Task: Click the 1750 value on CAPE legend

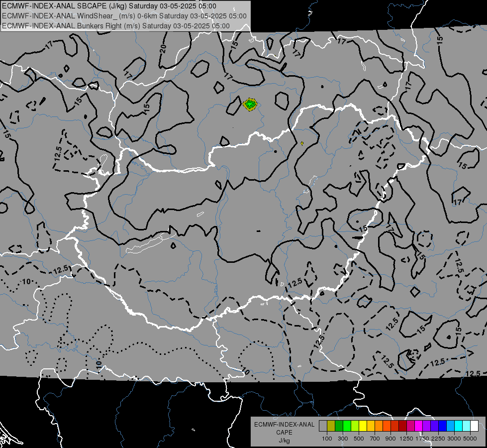Action: pyautogui.click(x=422, y=439)
